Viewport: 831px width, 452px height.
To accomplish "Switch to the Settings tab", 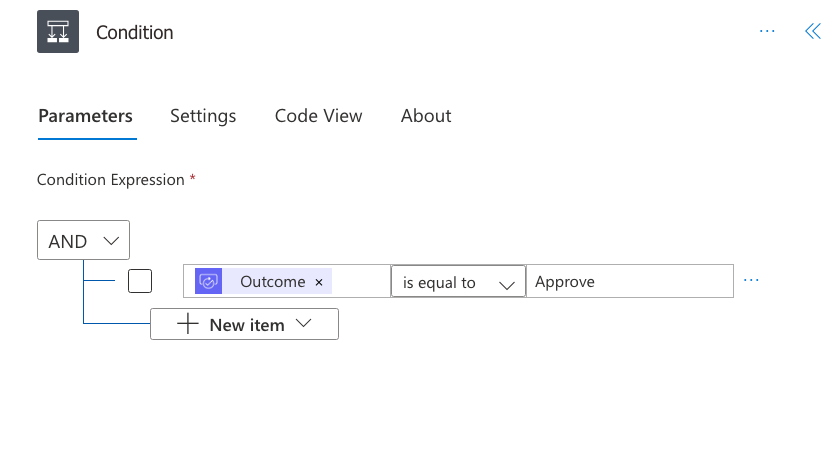I will coord(203,116).
